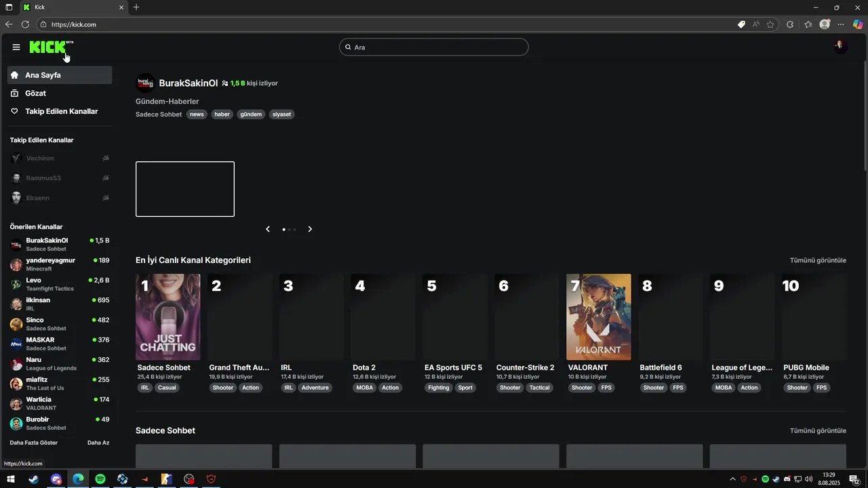Open a new browser tab with plus icon
This screenshot has height=488, width=868.
click(136, 7)
